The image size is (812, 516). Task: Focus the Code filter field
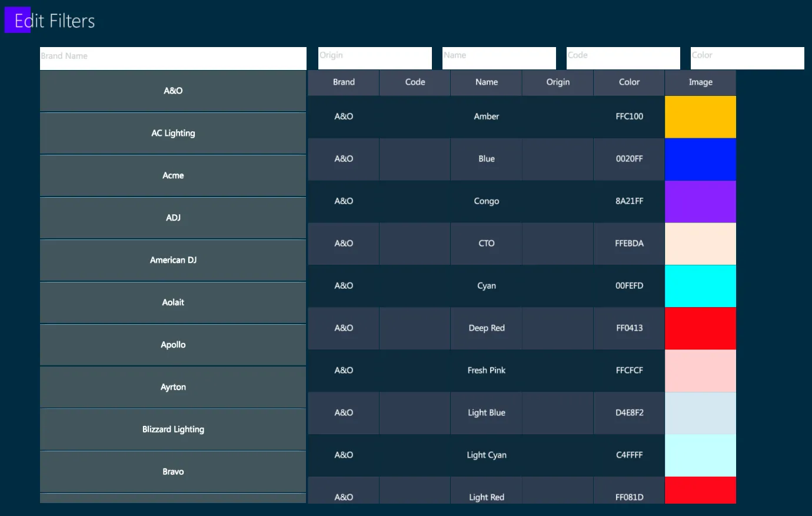point(623,58)
